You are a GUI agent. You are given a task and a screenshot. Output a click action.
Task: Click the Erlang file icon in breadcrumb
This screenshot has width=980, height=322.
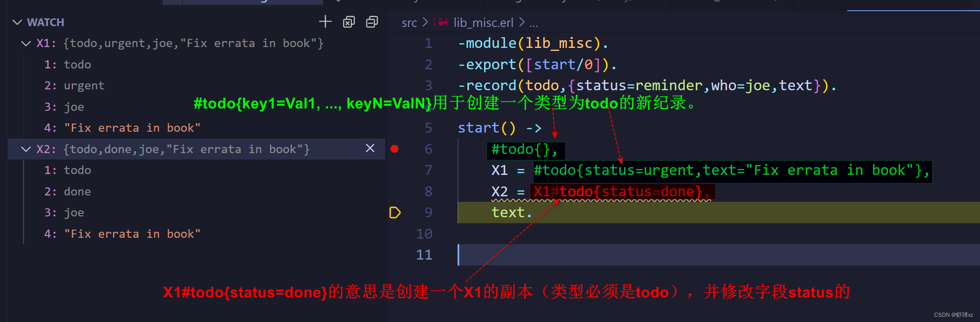441,22
